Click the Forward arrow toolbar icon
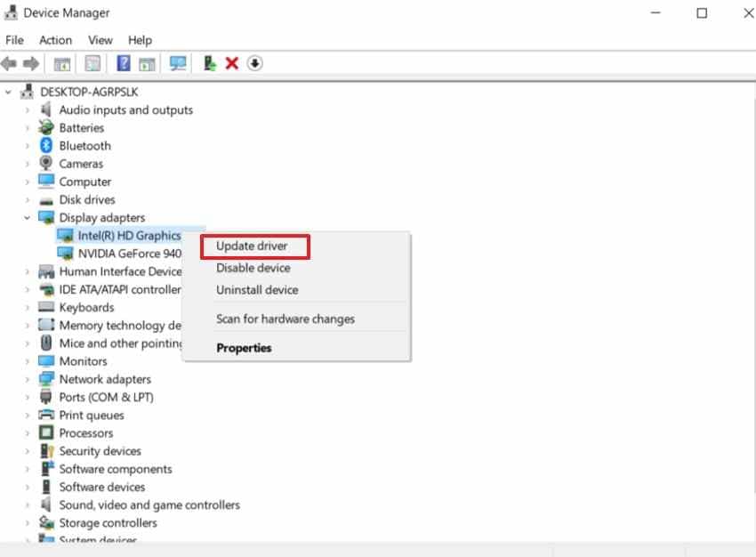The image size is (756, 557). tap(31, 63)
